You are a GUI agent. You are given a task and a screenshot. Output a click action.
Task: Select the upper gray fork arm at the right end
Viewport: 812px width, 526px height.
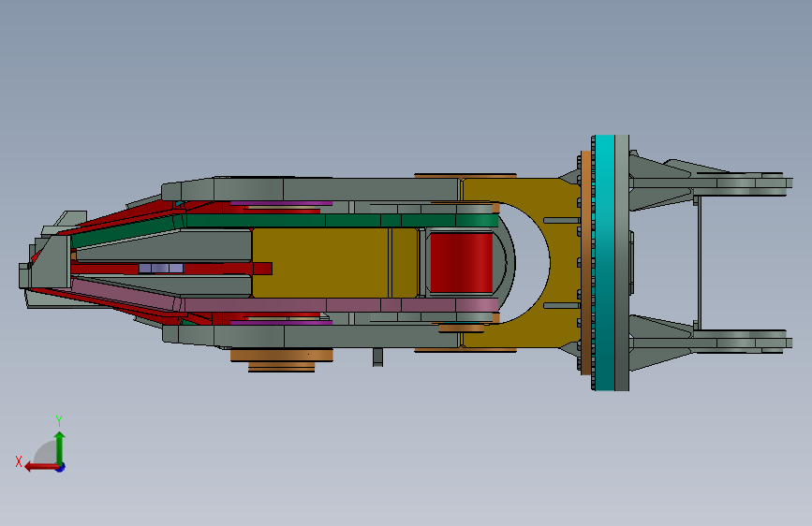(711, 183)
